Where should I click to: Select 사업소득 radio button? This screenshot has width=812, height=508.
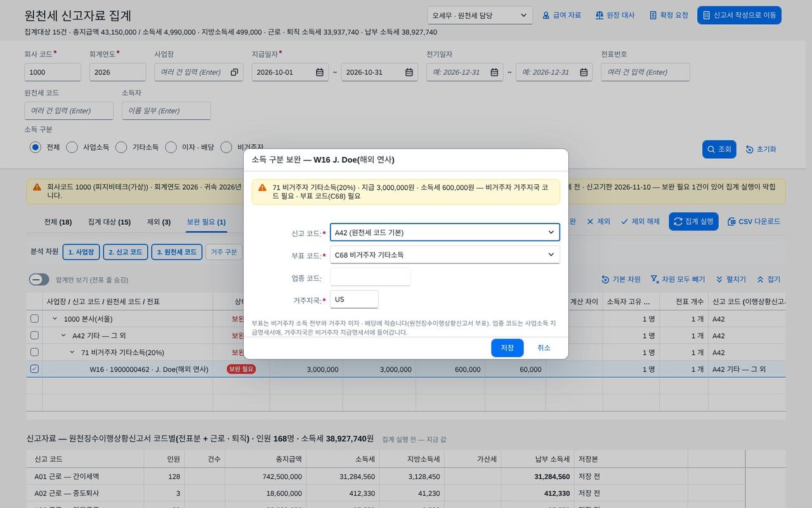pyautogui.click(x=72, y=147)
